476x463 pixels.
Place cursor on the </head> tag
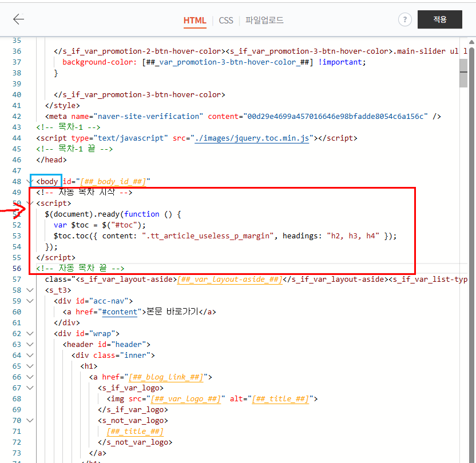[x=51, y=160]
